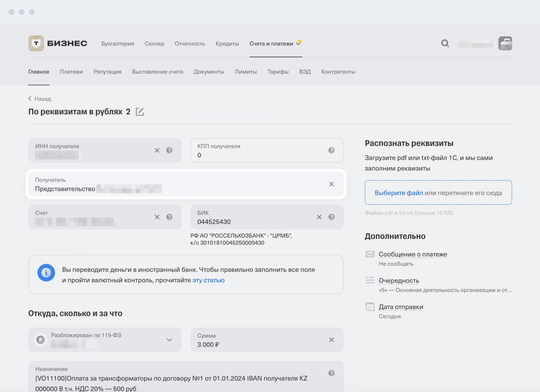Clear the Получатель field with X icon
Image resolution: width=540 pixels, height=392 pixels.
[331, 184]
